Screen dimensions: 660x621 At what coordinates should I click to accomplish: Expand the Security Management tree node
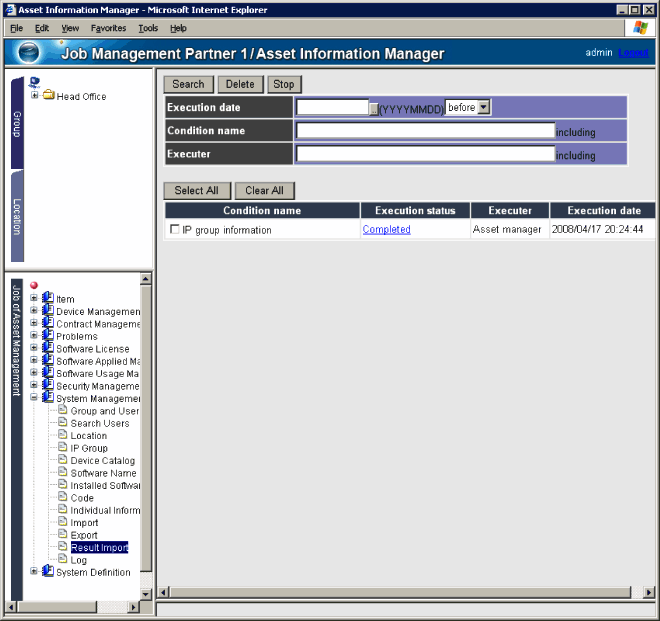tap(34, 385)
